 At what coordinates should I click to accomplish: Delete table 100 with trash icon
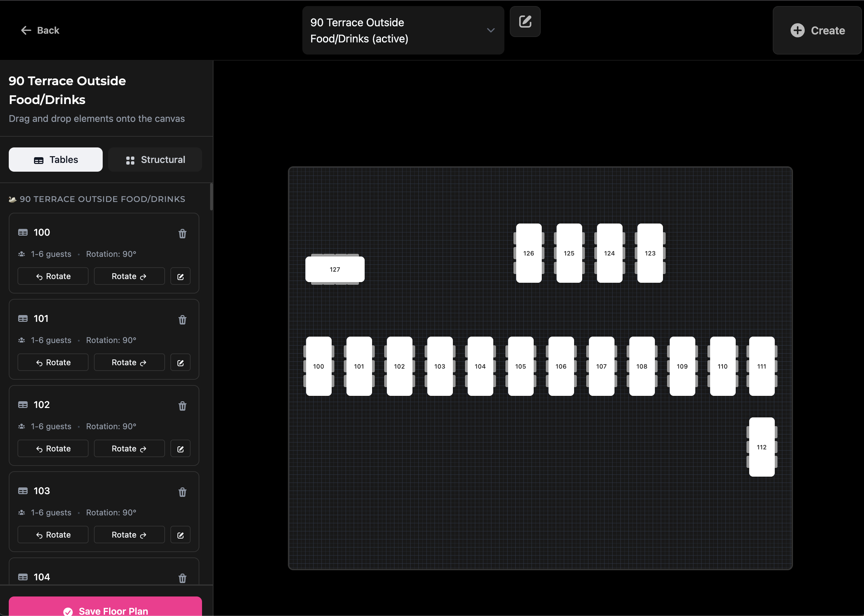(182, 234)
